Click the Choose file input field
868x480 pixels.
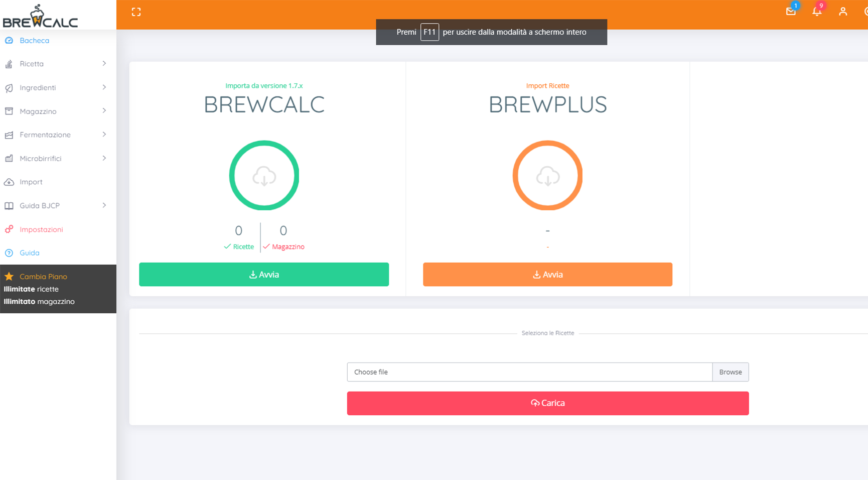[x=530, y=372]
